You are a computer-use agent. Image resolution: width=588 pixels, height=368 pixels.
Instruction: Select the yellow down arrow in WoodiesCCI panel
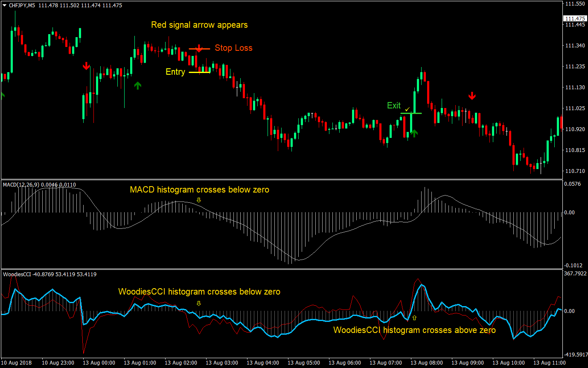(198, 302)
